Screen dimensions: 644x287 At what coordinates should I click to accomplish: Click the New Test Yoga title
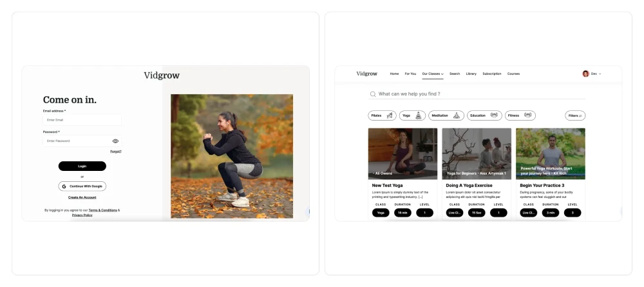(387, 186)
